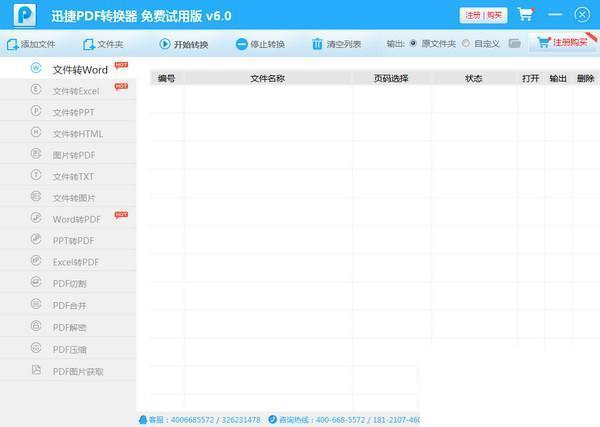Choose 图片转PDF in sidebar

tap(68, 154)
